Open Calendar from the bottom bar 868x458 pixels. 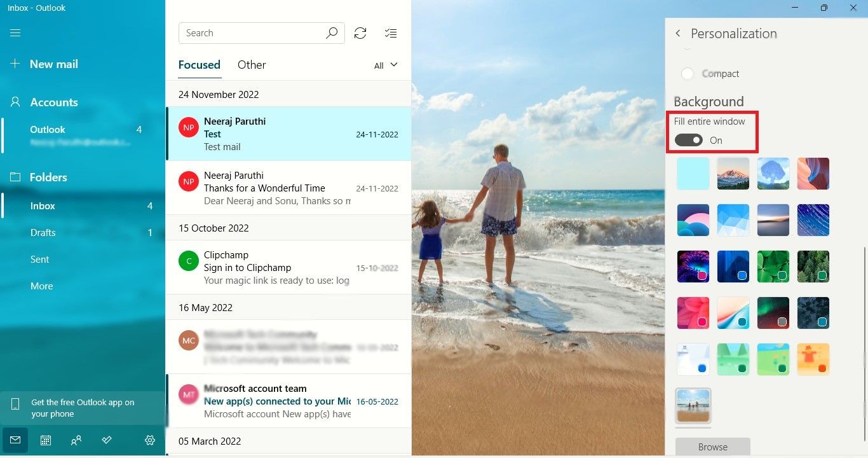(46, 440)
